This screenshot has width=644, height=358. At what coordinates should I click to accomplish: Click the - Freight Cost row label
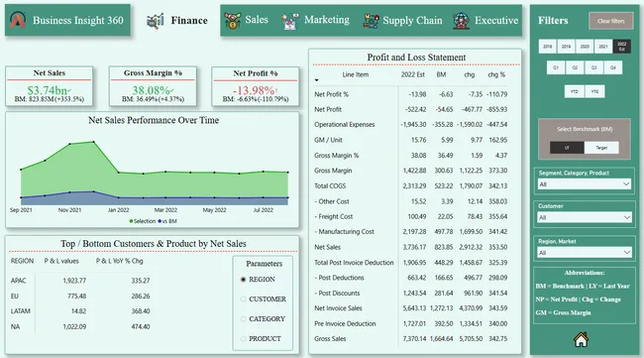click(x=334, y=216)
